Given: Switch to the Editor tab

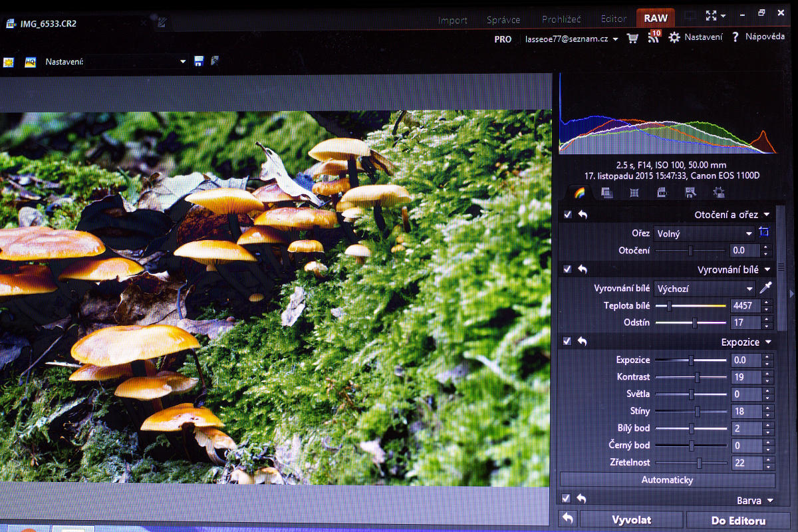Looking at the screenshot, I should coord(613,20).
